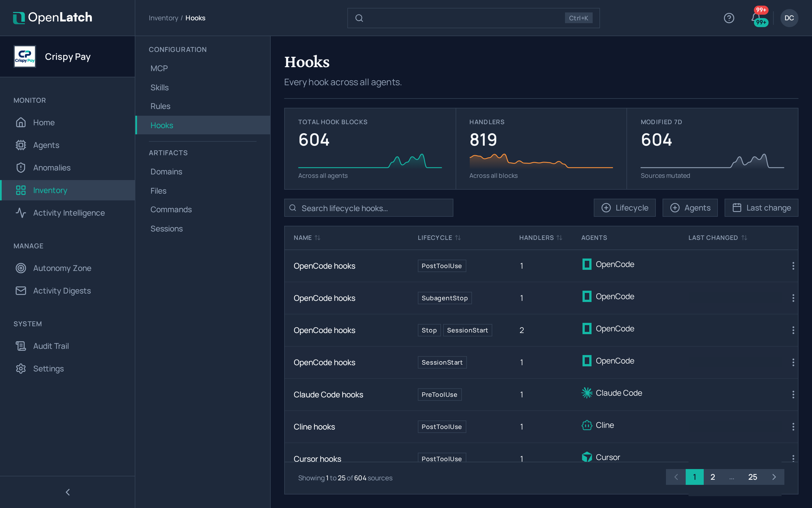
Task: Open the notifications bell
Action: (756, 18)
